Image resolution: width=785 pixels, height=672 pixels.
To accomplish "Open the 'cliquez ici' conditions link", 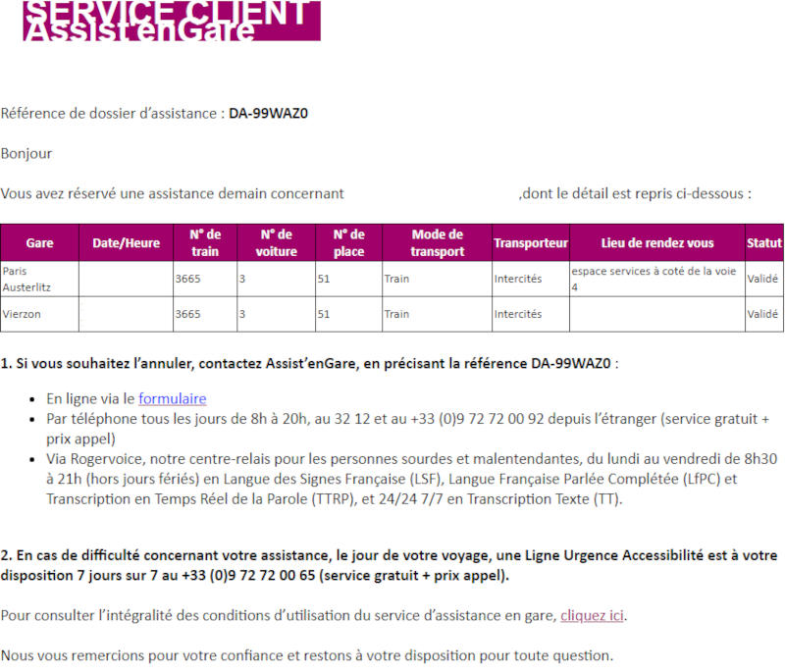I will pyautogui.click(x=592, y=615).
